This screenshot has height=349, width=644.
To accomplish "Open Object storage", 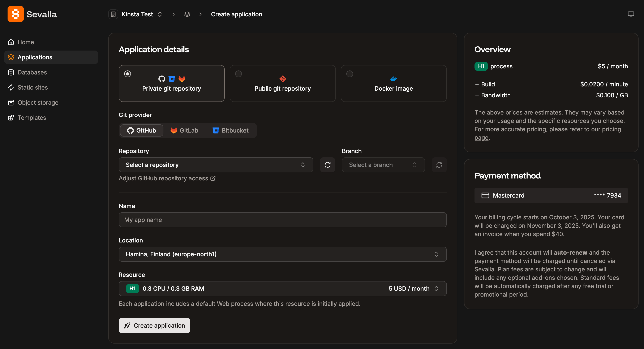I will (x=38, y=103).
